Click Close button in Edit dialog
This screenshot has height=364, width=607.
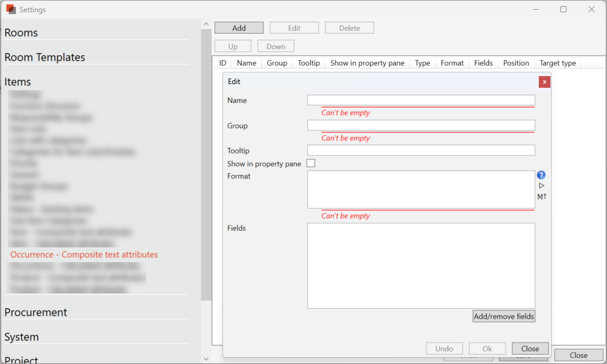pyautogui.click(x=530, y=349)
